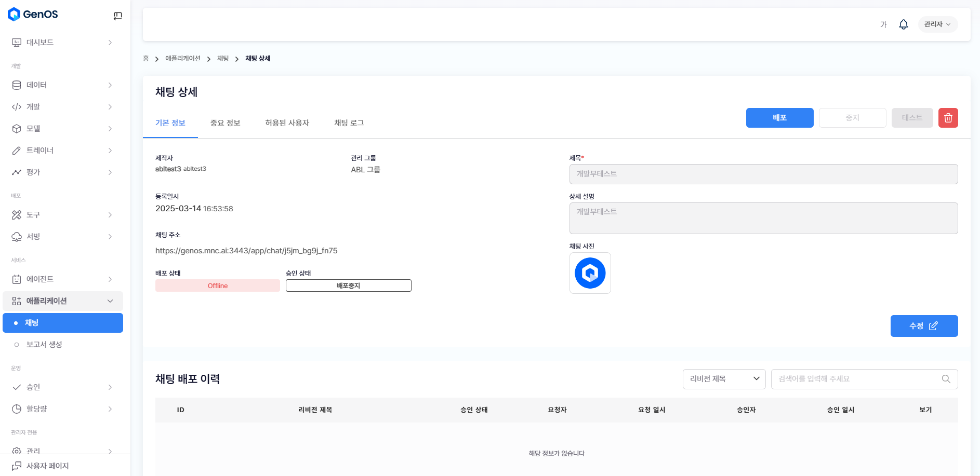Open the 허용된 사용자 tab

(287, 123)
